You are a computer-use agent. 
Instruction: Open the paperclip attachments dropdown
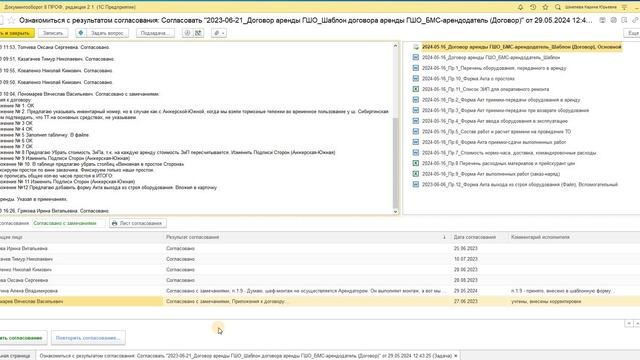(219, 33)
